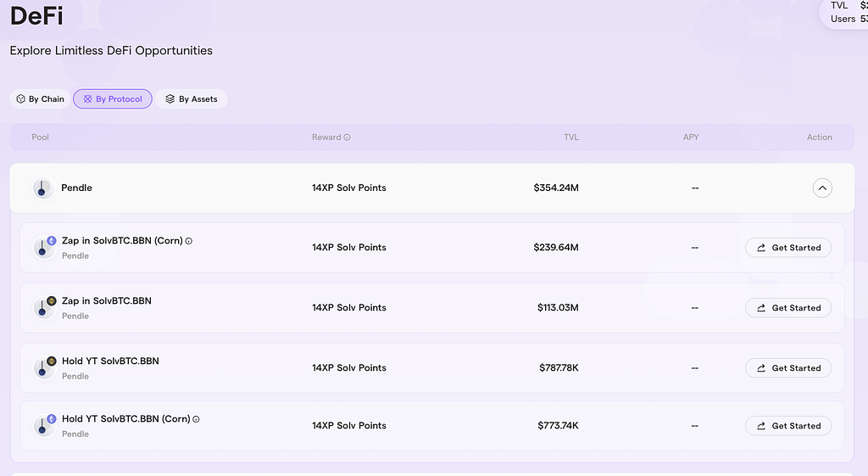This screenshot has width=868, height=476.
Task: Get Started with Hold YT SolvBTC.BBN (Corn)
Action: [x=788, y=426]
